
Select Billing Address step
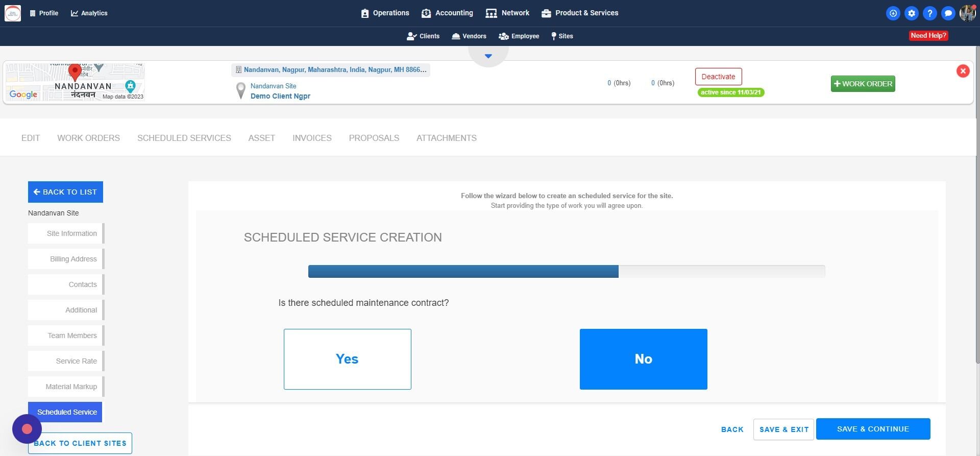66,259
